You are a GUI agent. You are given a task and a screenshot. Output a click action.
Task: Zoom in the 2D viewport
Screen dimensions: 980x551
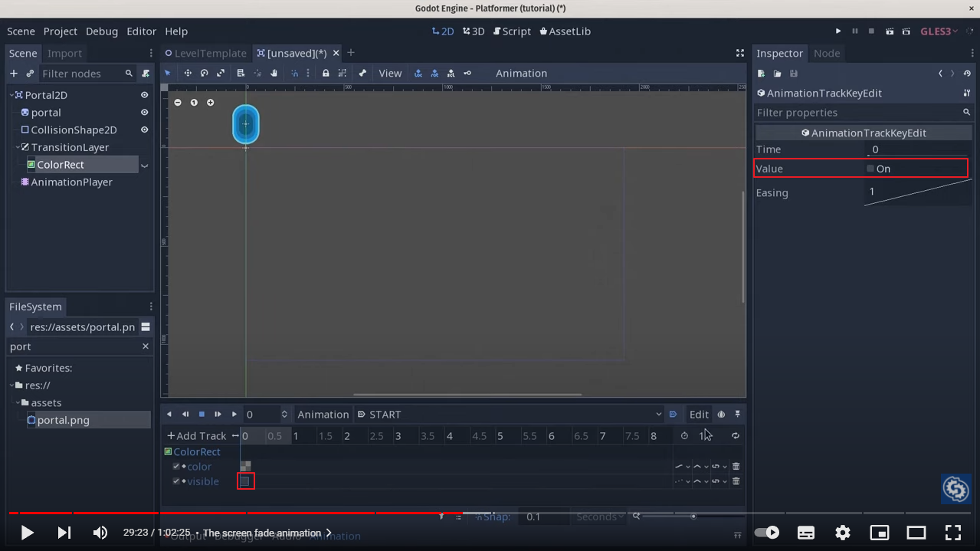pos(211,102)
